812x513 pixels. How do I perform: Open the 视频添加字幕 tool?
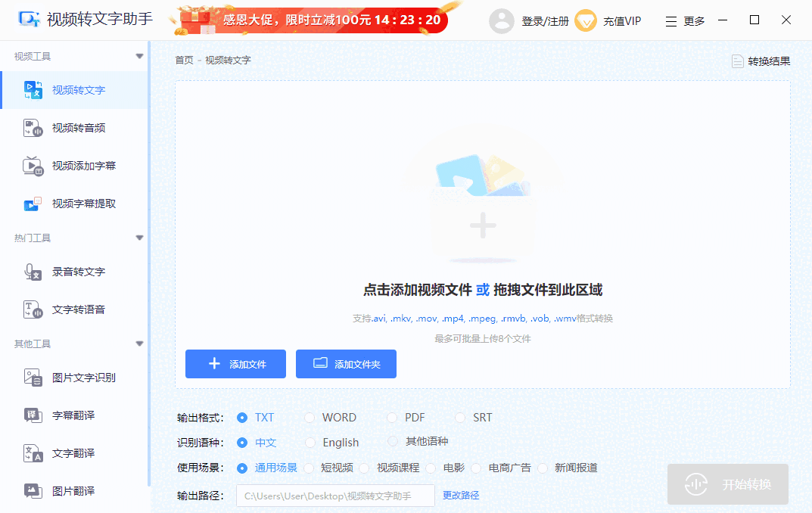tap(70, 166)
